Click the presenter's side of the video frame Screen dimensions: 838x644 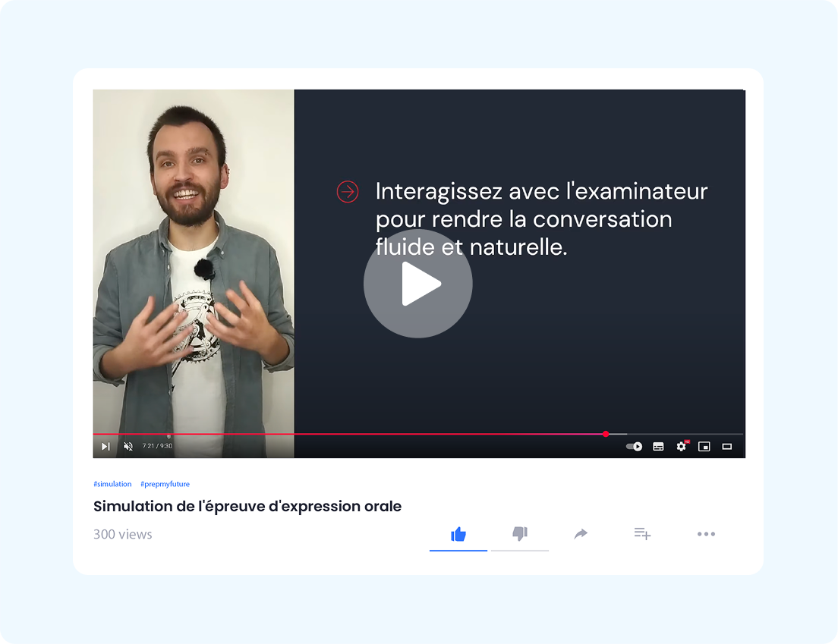point(194,262)
